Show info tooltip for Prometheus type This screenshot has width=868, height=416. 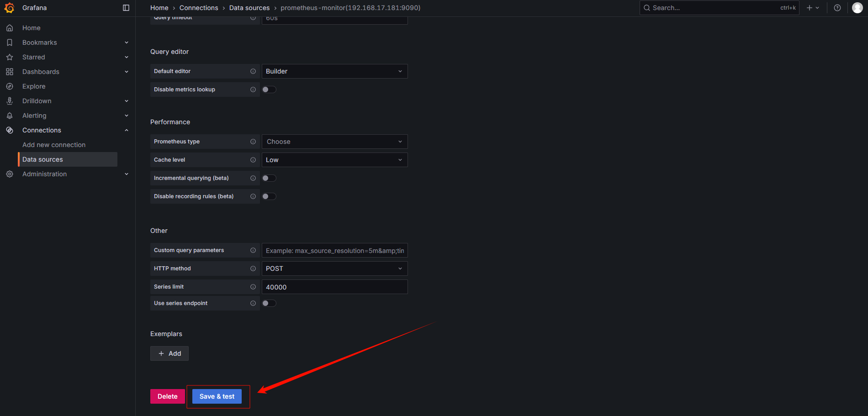253,142
